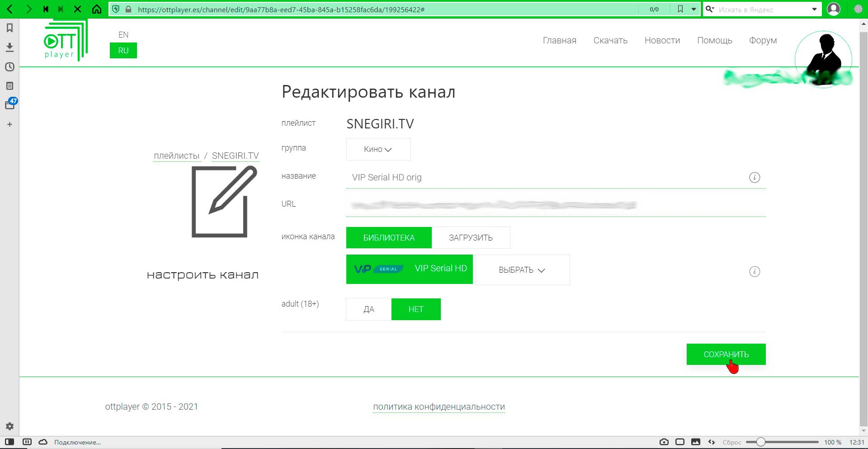The image size is (868, 449).
Task: Open the Помощь menu item
Action: [715, 40]
